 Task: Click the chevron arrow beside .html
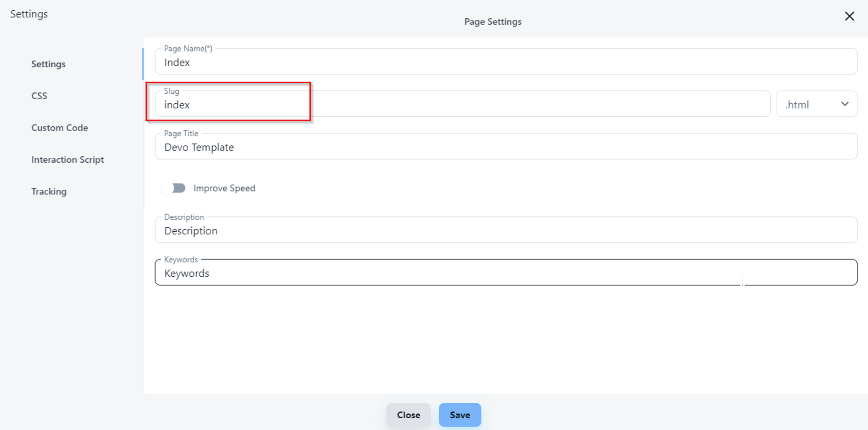845,104
